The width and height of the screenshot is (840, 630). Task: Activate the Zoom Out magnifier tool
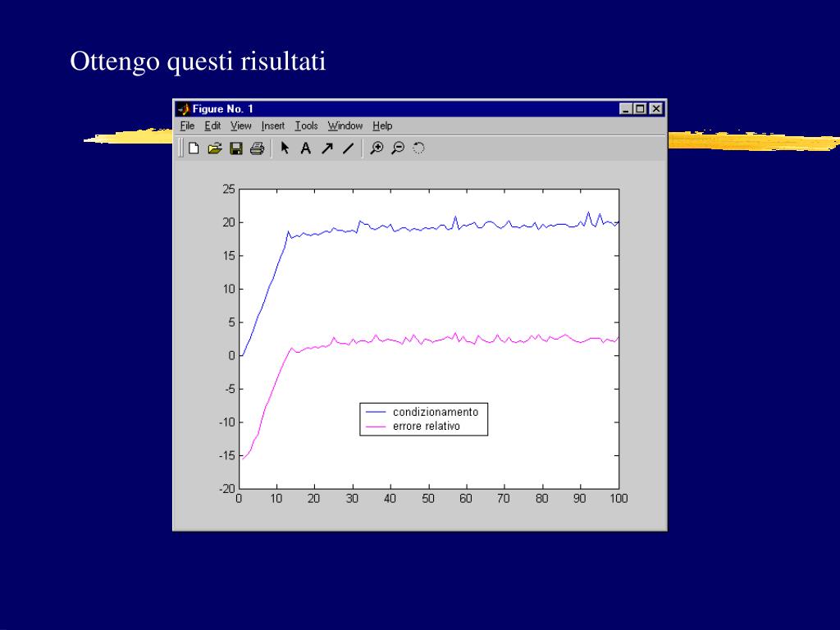[398, 148]
